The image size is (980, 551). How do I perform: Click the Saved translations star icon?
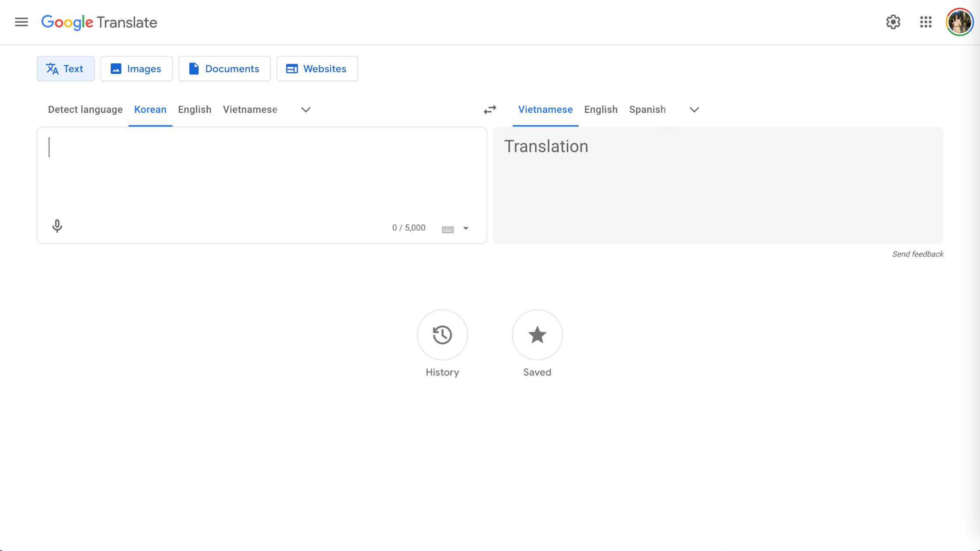[536, 335]
